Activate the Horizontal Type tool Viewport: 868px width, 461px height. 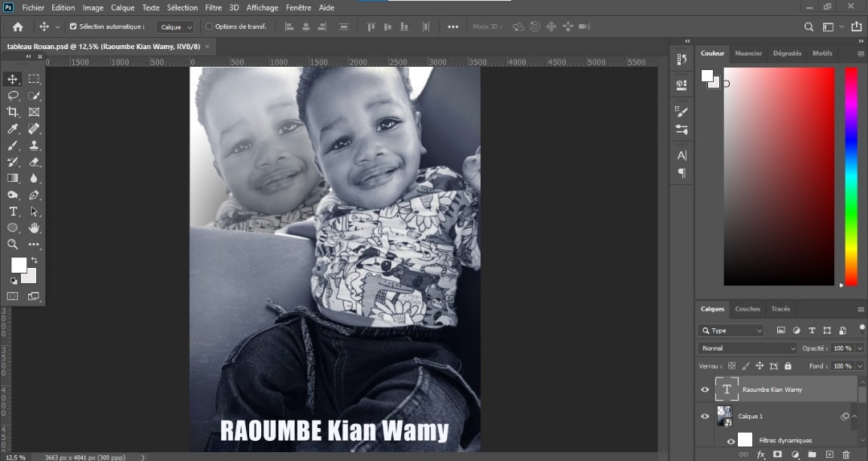[x=13, y=212]
